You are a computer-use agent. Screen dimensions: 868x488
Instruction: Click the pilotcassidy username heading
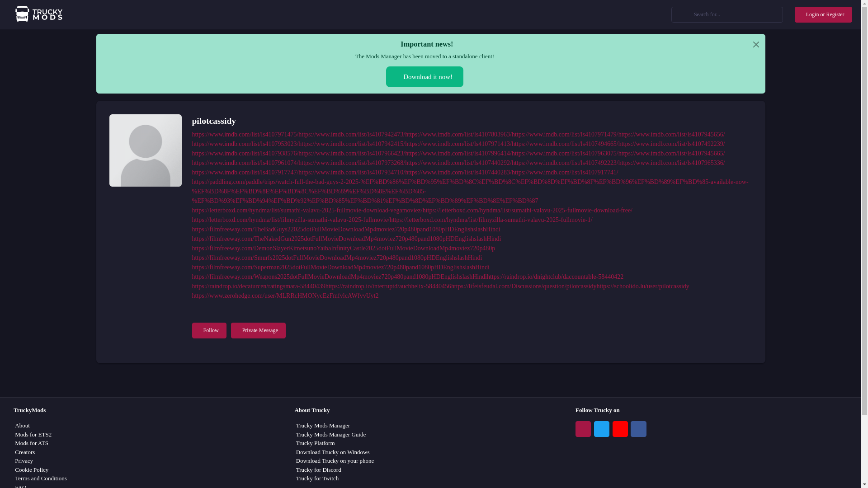(x=214, y=121)
